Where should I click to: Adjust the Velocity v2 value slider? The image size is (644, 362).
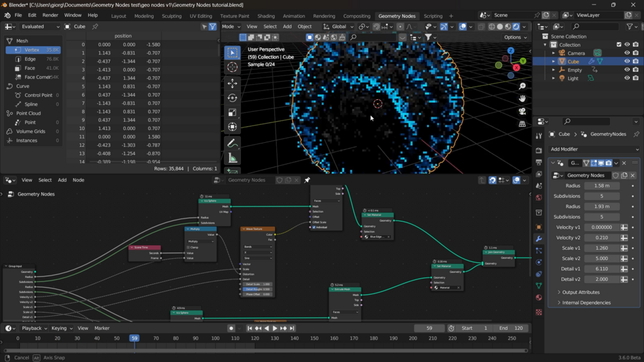coord(602,238)
